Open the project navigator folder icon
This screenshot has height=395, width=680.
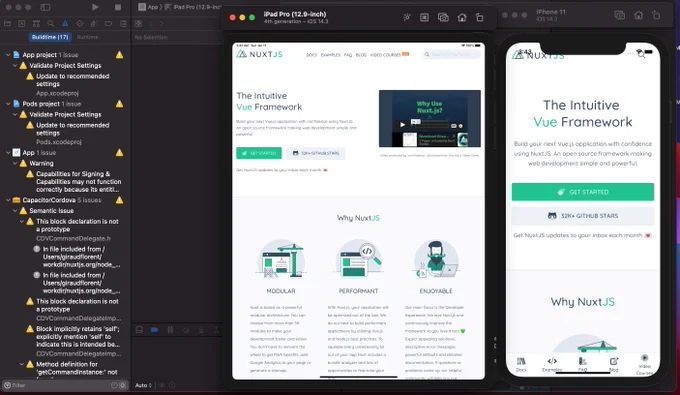click(7, 23)
